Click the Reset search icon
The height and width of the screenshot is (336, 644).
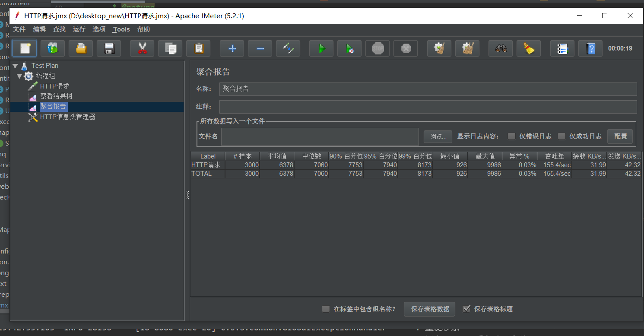529,48
